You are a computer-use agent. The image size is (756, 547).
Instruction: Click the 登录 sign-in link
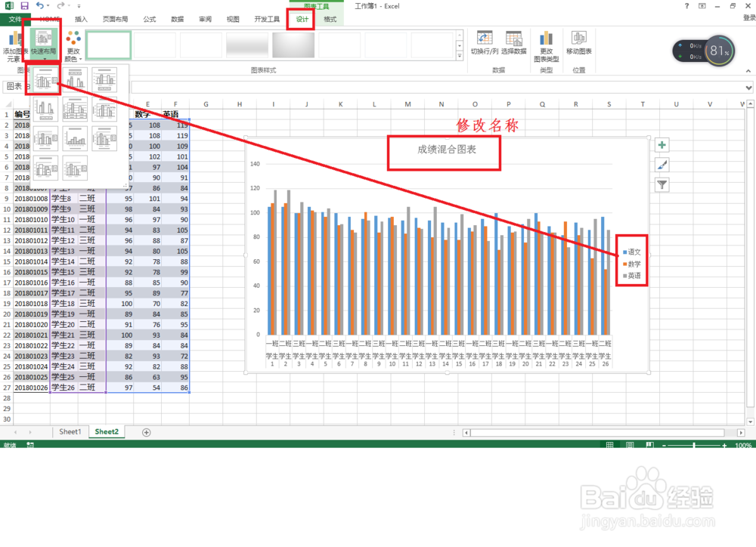point(749,18)
